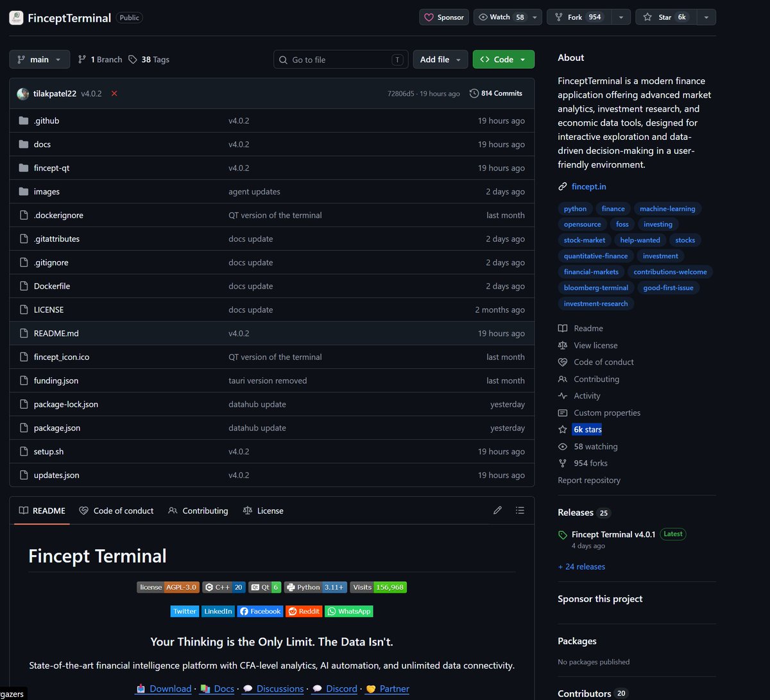Click the eye icon beside 58 watching

coord(563,447)
